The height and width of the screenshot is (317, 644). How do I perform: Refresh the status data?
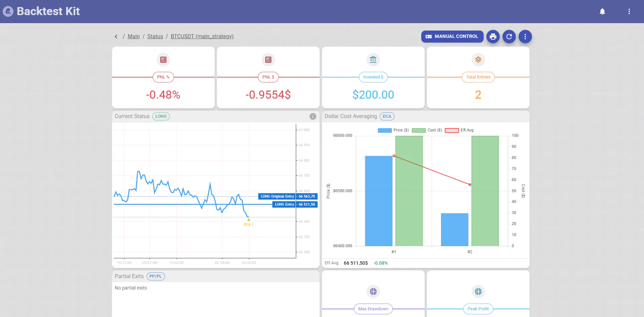point(509,37)
